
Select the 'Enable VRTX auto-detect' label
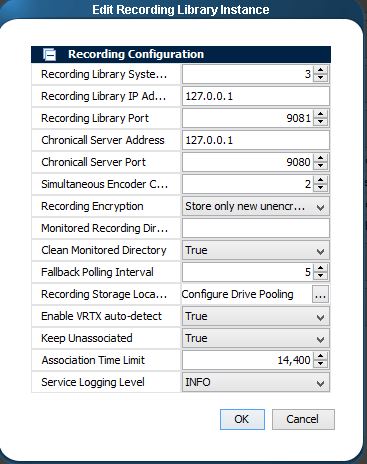point(101,316)
